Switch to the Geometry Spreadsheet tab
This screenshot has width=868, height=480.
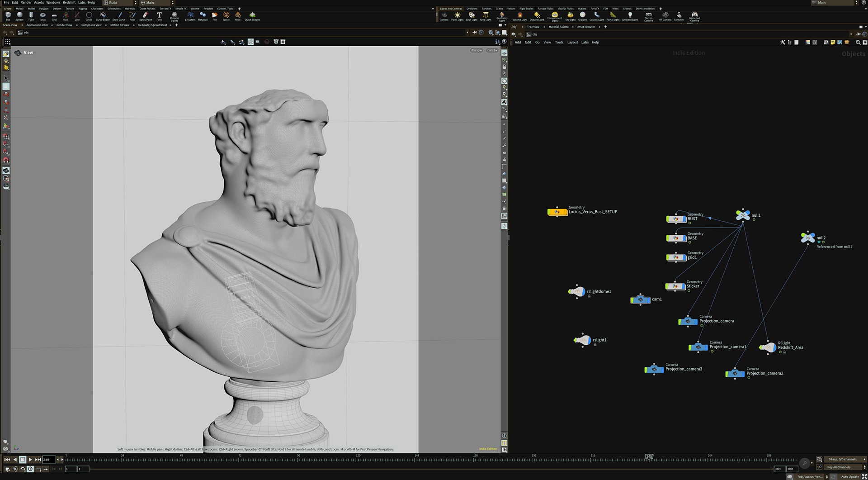coord(152,25)
